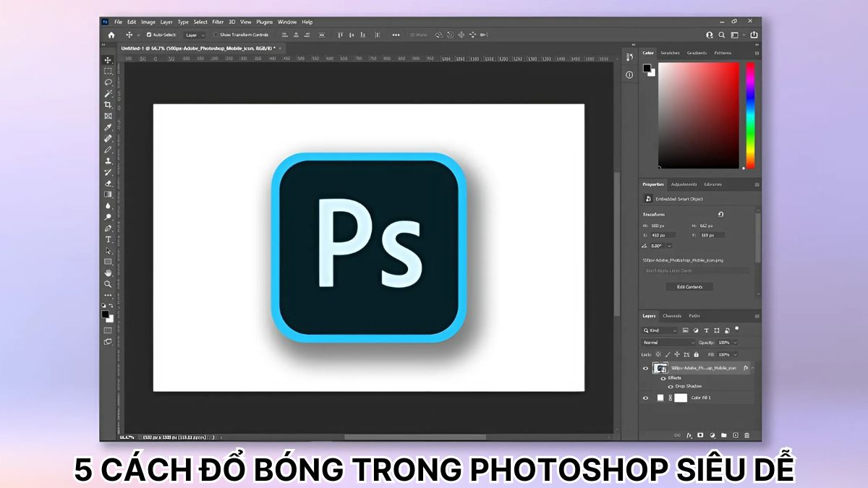This screenshot has width=868, height=488.
Task: Open the Normal blend mode dropdown
Action: pos(669,343)
